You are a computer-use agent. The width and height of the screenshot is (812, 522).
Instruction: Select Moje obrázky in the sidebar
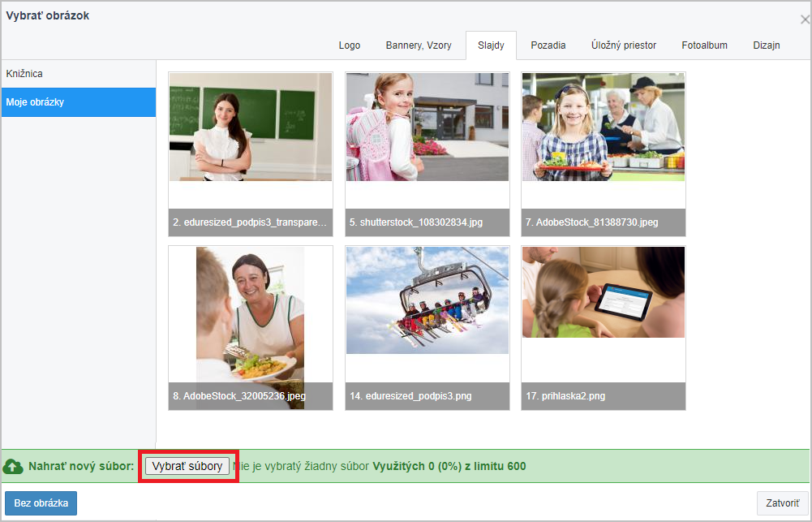(x=78, y=102)
